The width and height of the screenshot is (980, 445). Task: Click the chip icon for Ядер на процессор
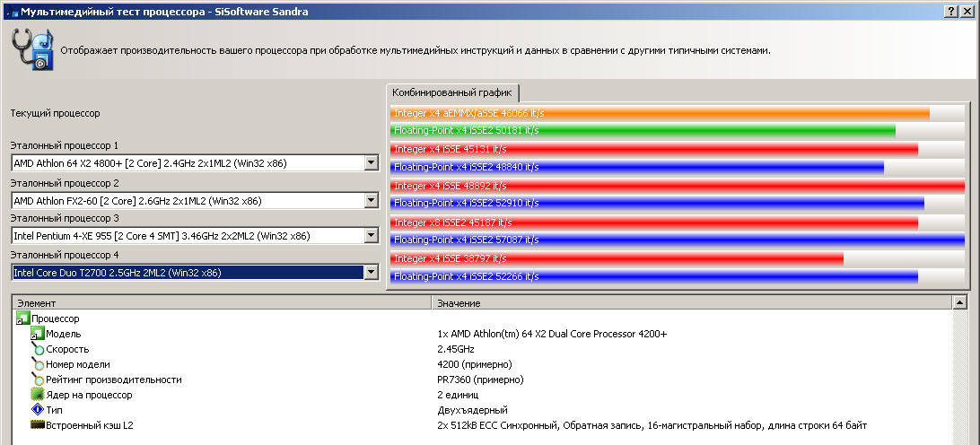click(x=38, y=395)
